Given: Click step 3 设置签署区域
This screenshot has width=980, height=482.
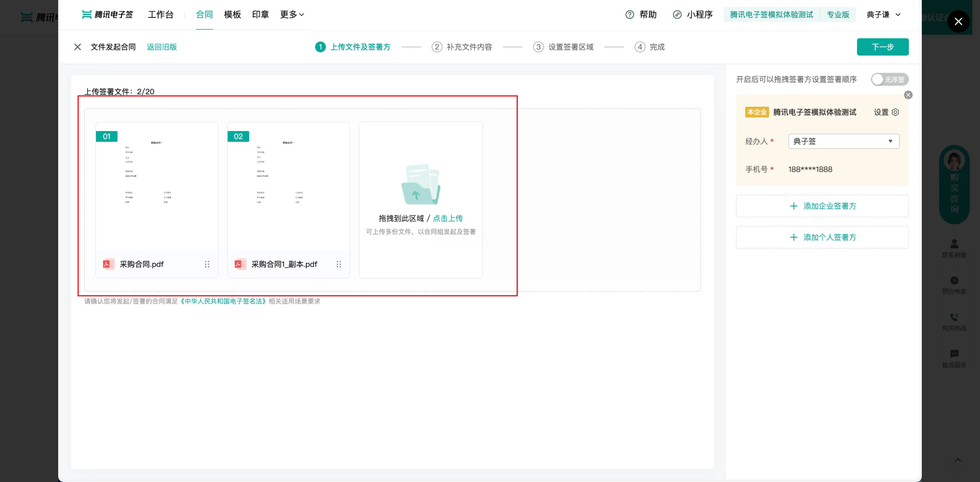Looking at the screenshot, I should [x=563, y=47].
